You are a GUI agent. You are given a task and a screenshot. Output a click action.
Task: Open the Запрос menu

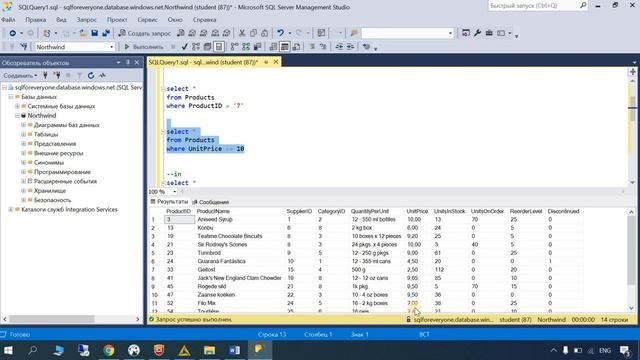tap(87, 20)
